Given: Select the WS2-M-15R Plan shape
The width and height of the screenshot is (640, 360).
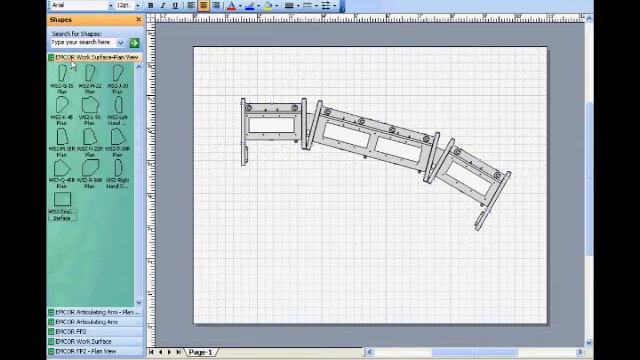Looking at the screenshot, I should tap(62, 142).
